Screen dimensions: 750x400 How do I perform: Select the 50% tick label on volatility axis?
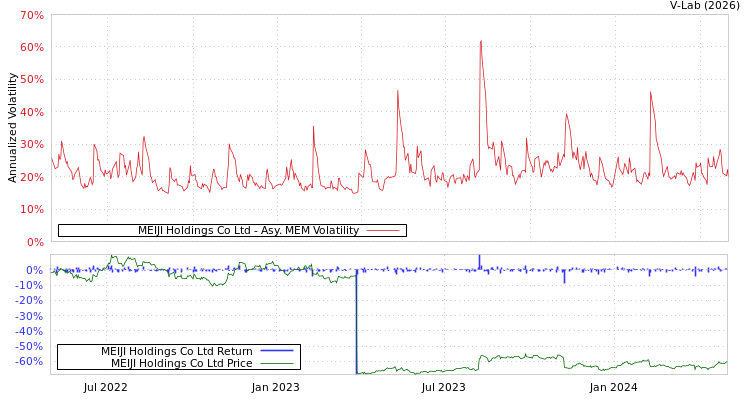(32, 80)
